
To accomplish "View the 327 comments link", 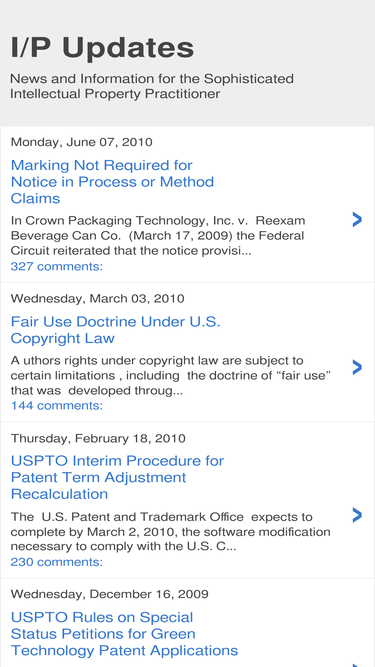I will coord(57,266).
